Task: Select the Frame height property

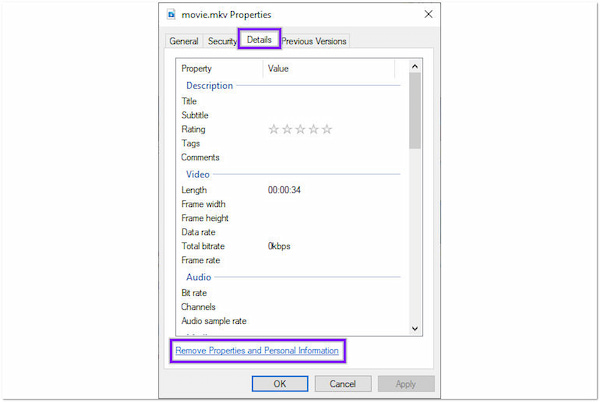Action: point(205,218)
